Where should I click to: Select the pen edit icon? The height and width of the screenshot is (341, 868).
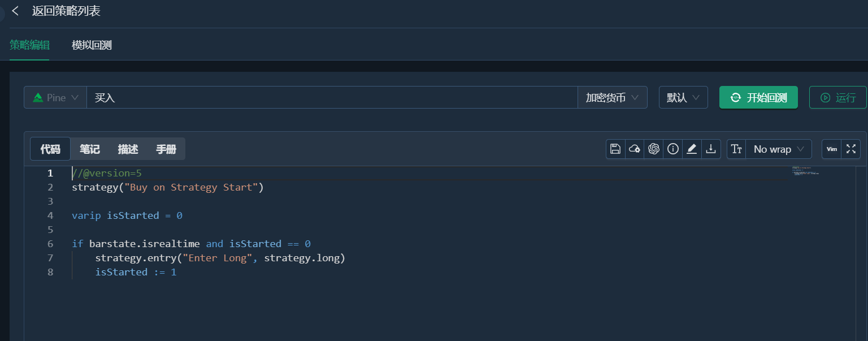[692, 149]
